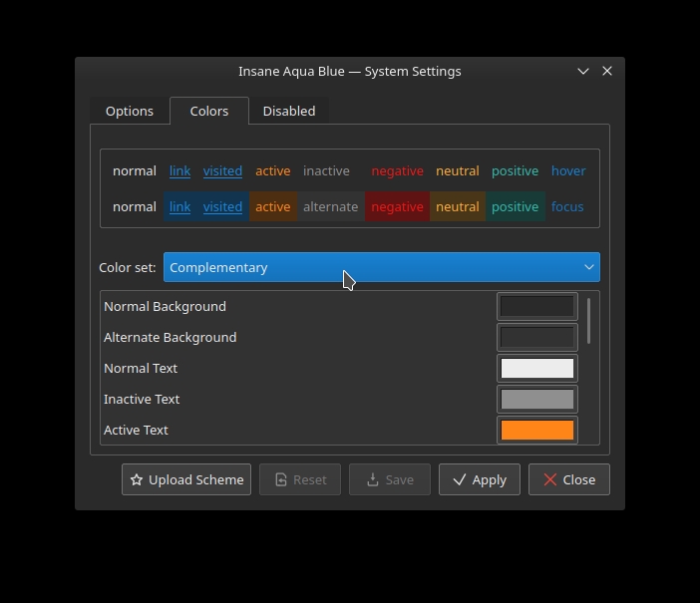
Task: Click top-row 'active' preview text
Action: (273, 171)
